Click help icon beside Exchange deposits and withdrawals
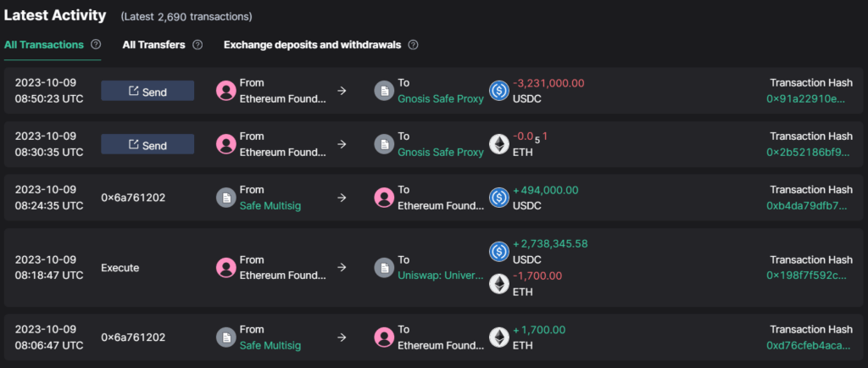 pyautogui.click(x=413, y=45)
